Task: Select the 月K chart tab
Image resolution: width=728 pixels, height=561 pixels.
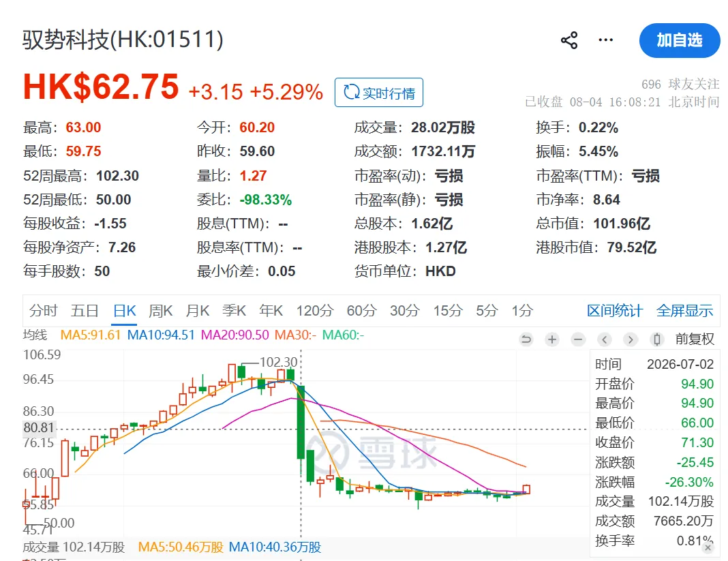Action: pos(197,310)
